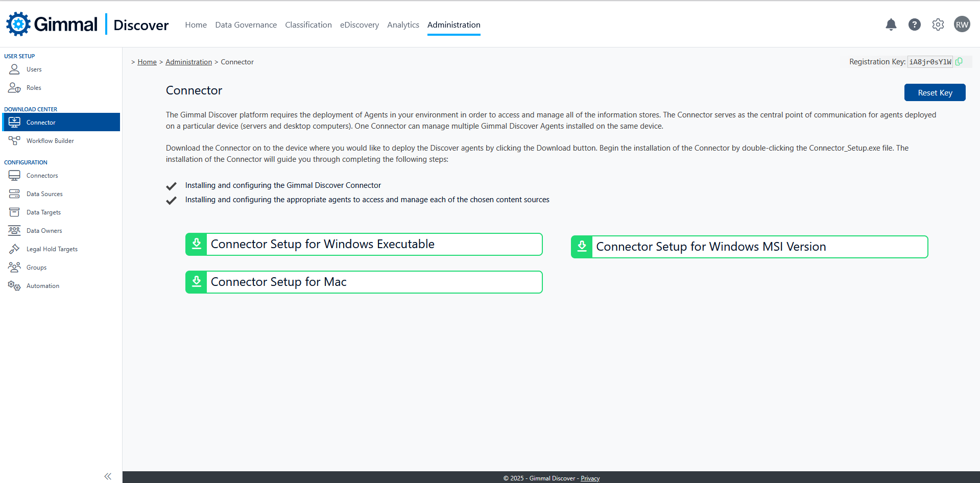Click the Users icon in sidebar

(14, 69)
